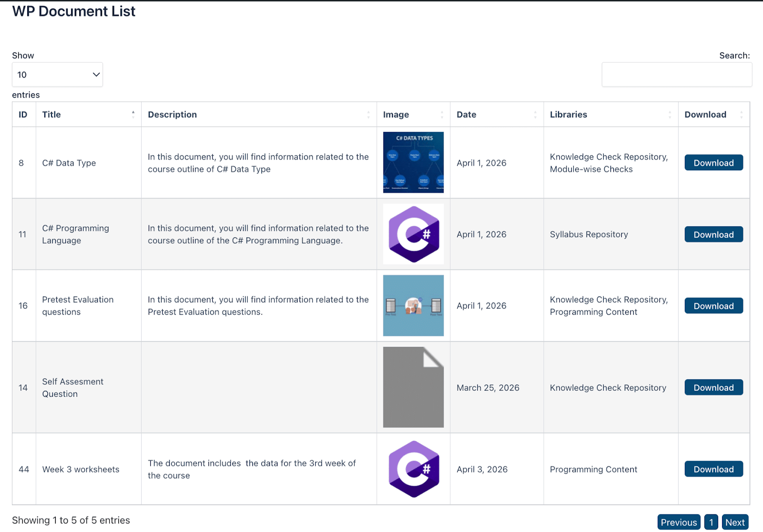The width and height of the screenshot is (763, 532).
Task: Select page 1 in pagination
Action: click(711, 522)
